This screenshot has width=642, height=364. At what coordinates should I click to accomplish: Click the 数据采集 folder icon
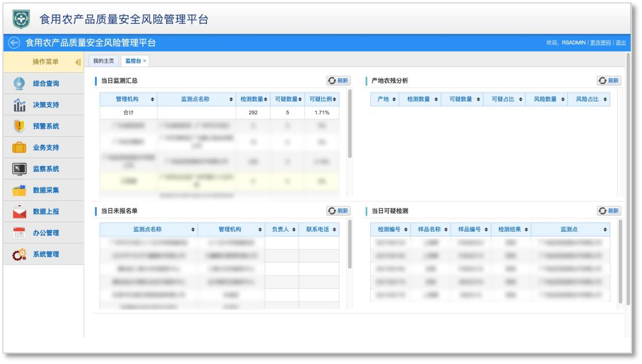[19, 190]
